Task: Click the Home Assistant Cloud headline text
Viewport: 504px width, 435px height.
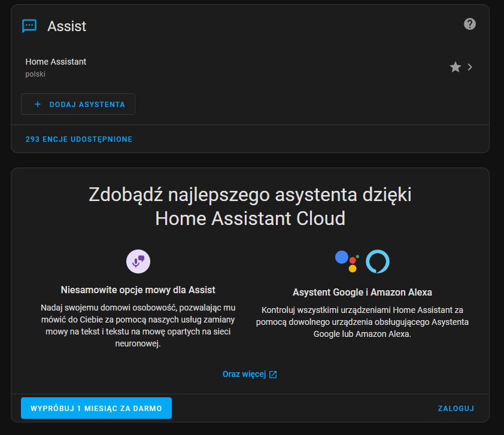Action: 250,218
